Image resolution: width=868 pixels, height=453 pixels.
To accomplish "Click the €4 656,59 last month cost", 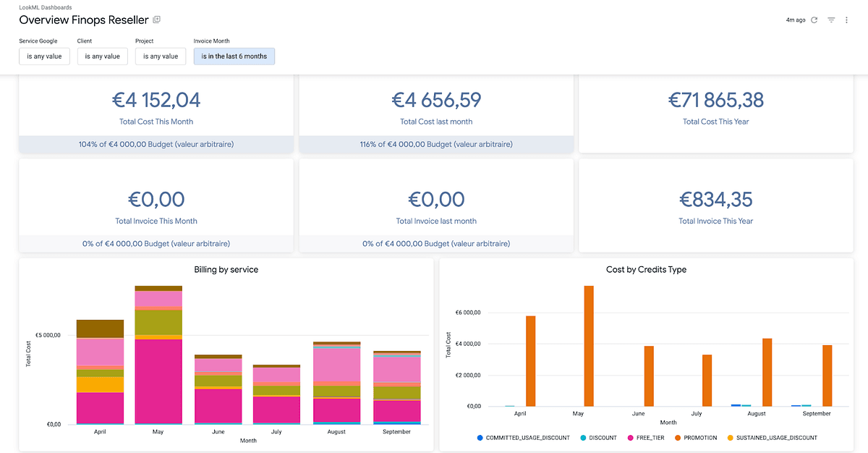I will [x=436, y=100].
